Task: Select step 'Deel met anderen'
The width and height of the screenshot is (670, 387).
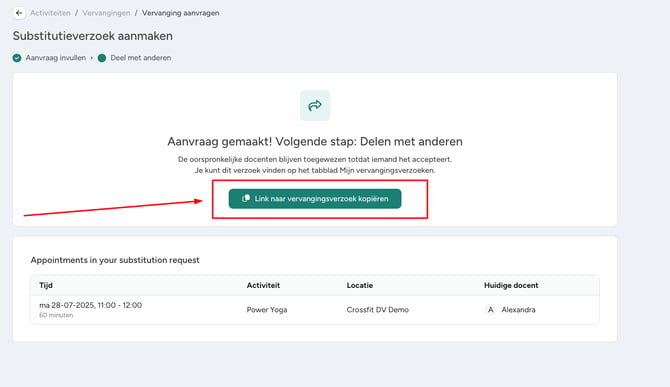Action: click(141, 58)
